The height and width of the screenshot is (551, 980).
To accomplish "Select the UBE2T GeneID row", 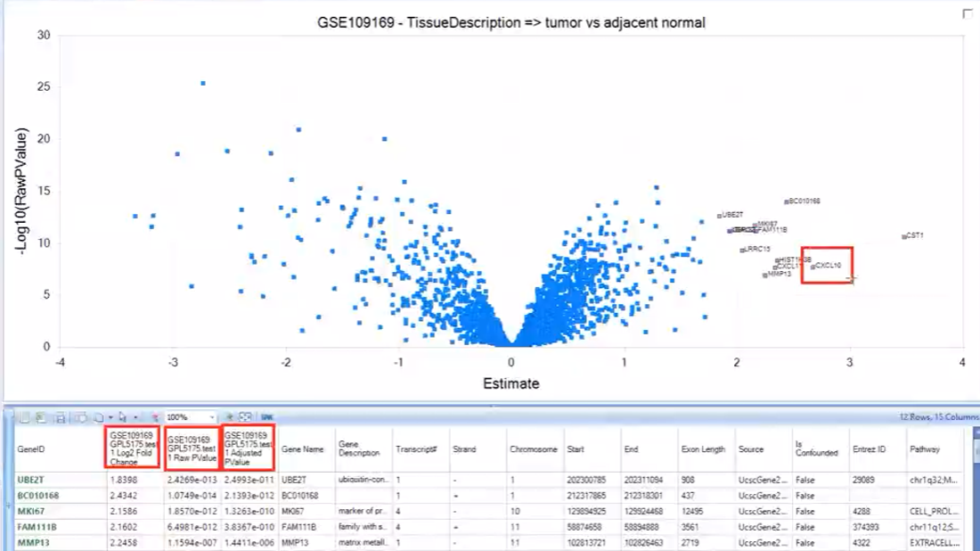I will point(31,479).
